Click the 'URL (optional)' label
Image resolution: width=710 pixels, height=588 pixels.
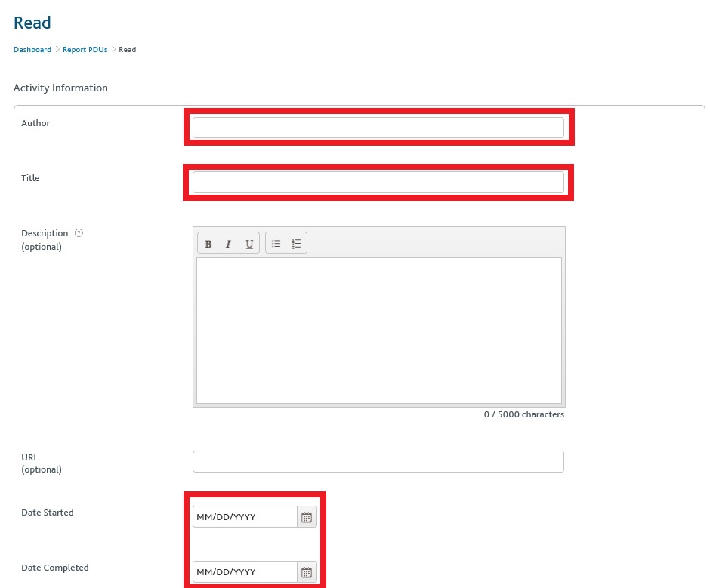click(x=42, y=463)
